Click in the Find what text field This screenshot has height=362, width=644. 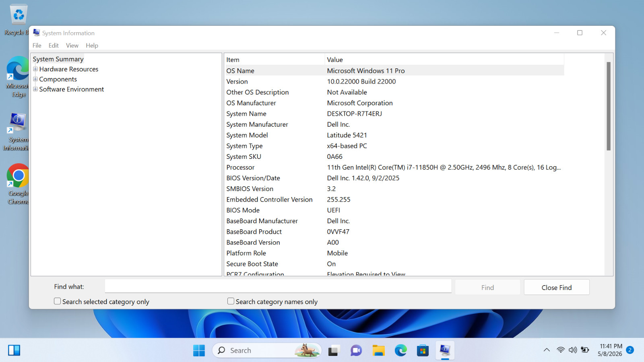click(278, 286)
